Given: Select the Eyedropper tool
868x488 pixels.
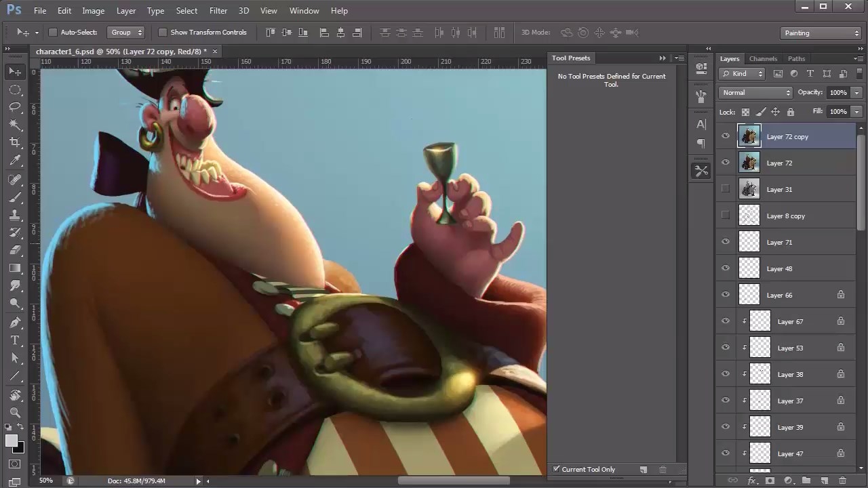Looking at the screenshot, I should (x=15, y=160).
